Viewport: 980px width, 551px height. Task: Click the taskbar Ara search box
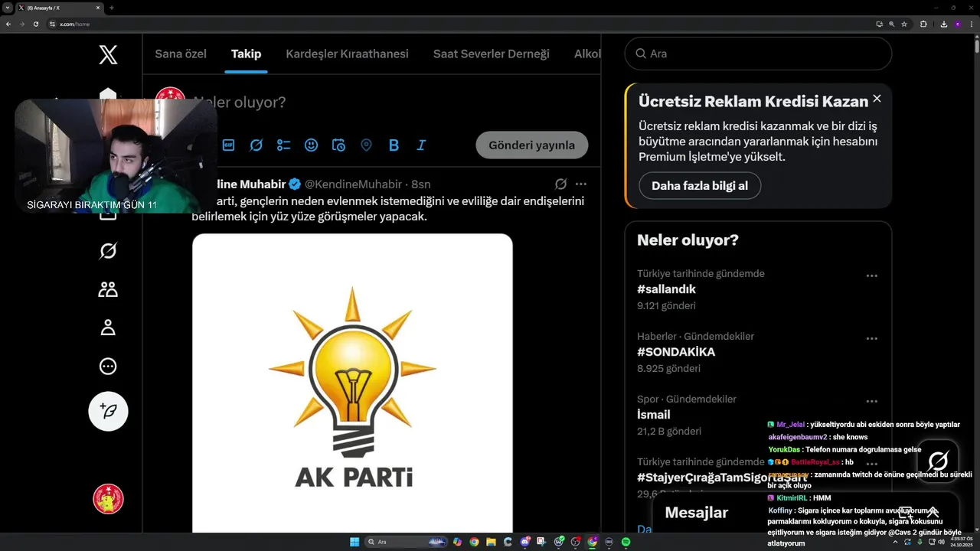click(407, 542)
